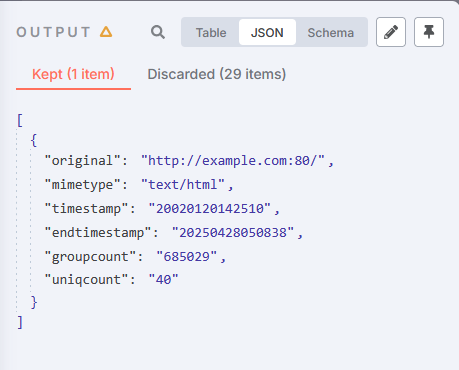Select the JSON view option
459x370 pixels.
(x=267, y=32)
